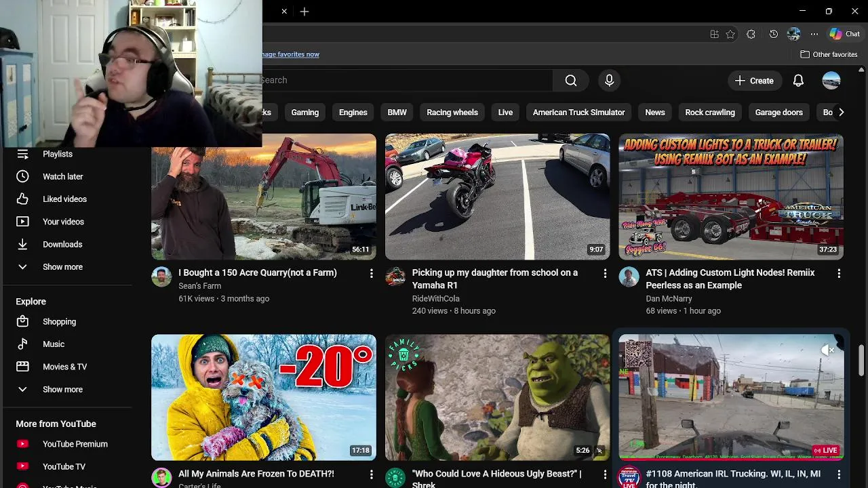The width and height of the screenshot is (868, 488).
Task: Select the Garage doors chip
Action: [x=778, y=113]
